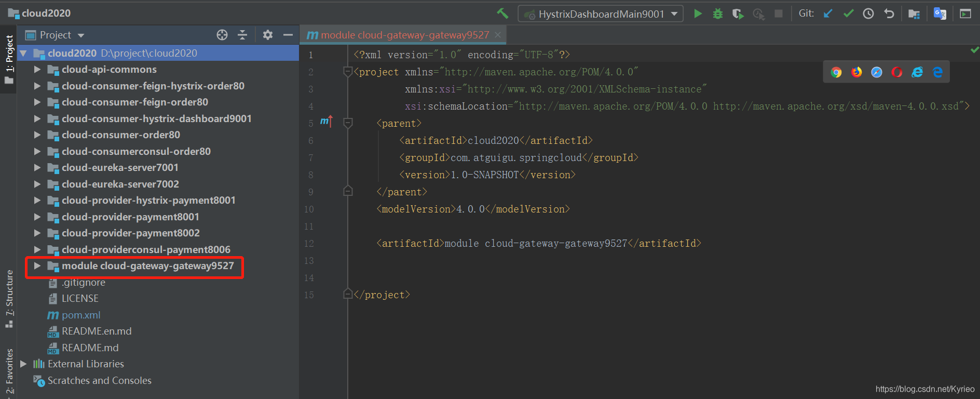Start debugging with the bug icon
The height and width of the screenshot is (399, 980).
click(x=718, y=14)
